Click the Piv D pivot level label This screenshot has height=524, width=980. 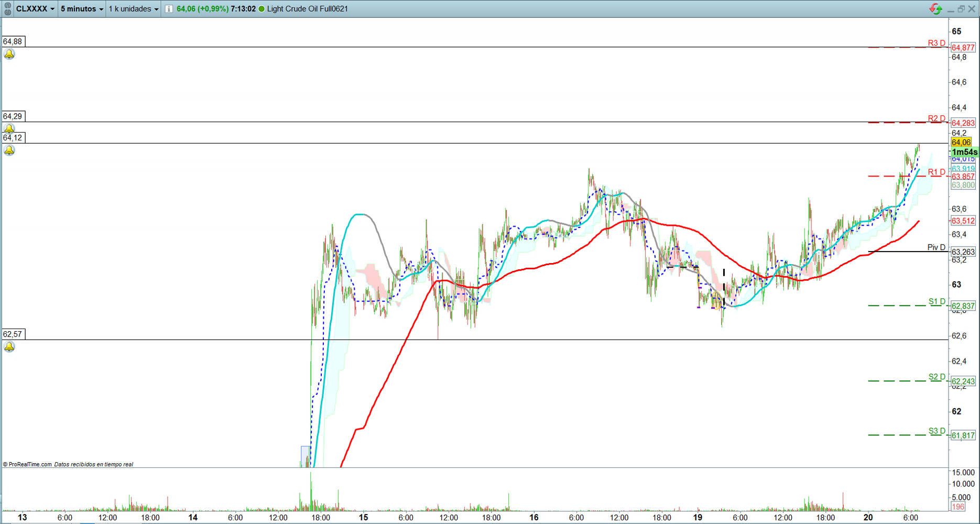[x=936, y=247]
